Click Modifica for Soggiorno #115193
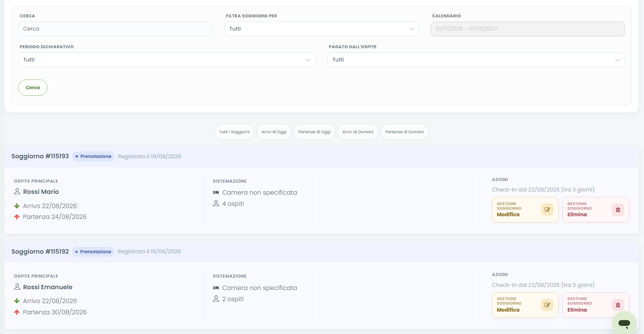 525,210
